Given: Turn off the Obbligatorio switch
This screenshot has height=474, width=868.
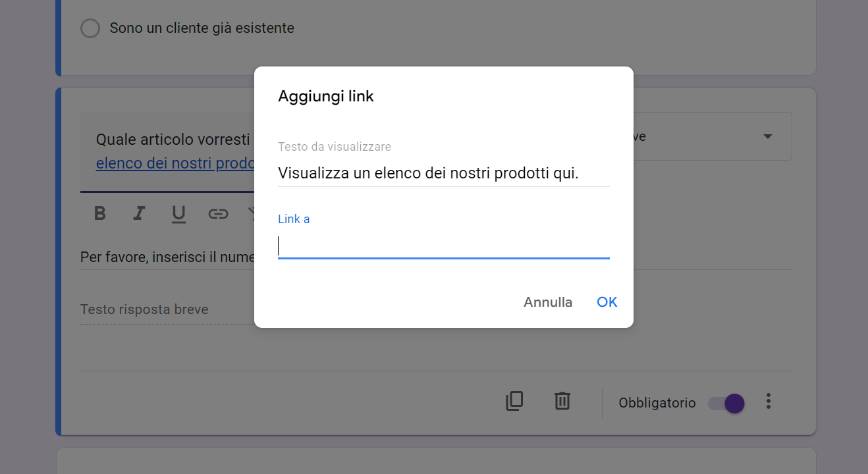Looking at the screenshot, I should [x=727, y=403].
